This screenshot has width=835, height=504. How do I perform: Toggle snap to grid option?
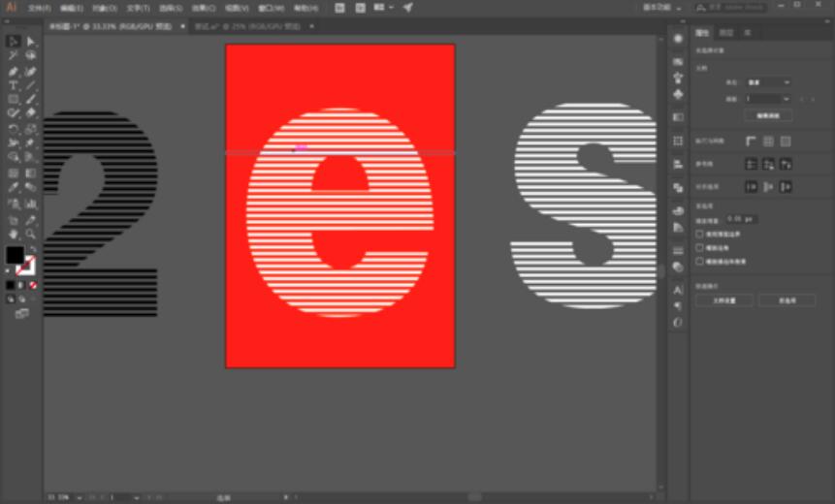[x=768, y=187]
